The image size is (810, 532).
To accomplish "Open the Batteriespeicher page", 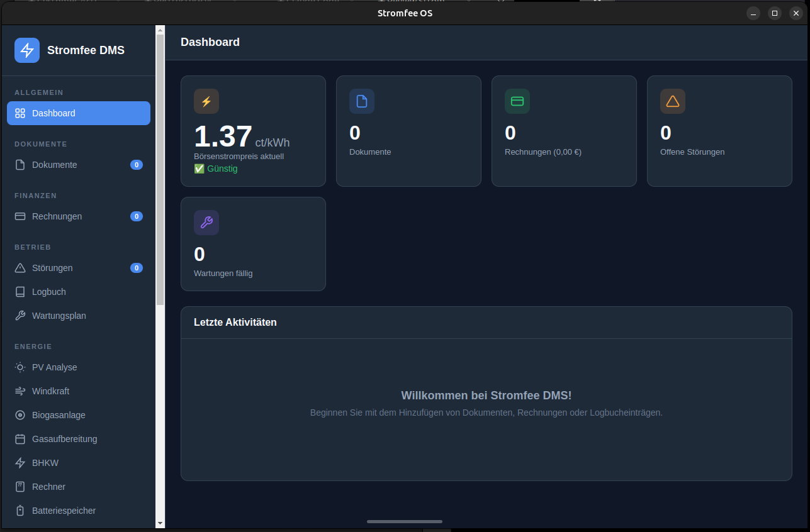I will coord(64,511).
